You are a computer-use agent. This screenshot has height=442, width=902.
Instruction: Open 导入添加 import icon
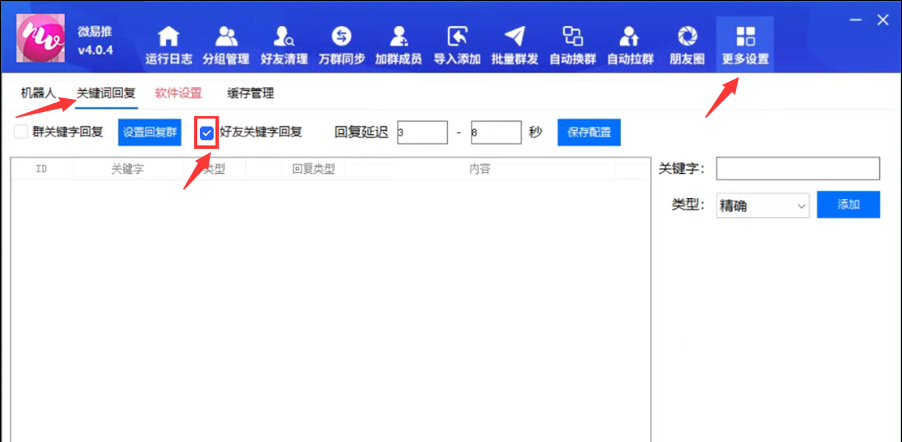coord(457,37)
